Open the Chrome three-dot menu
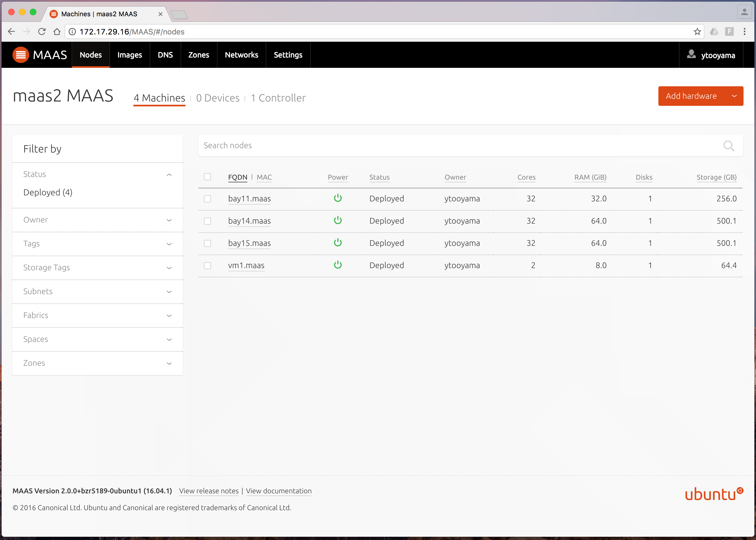Screen dimensions: 756x540 [x=744, y=31]
